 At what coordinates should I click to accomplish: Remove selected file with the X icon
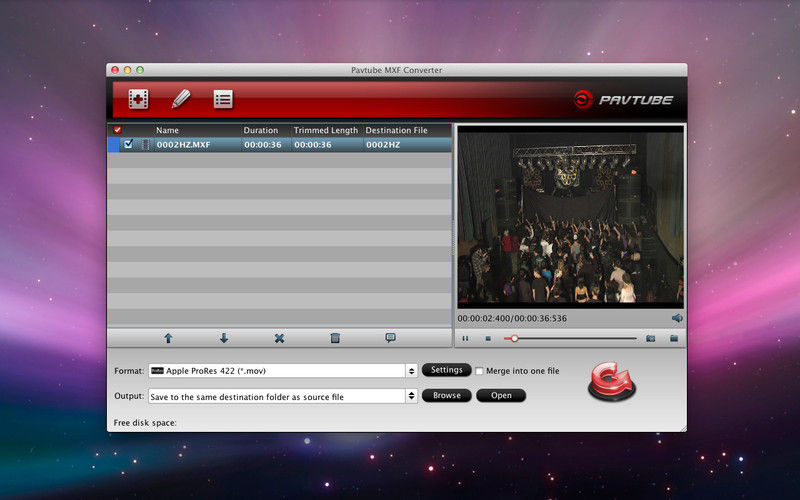point(279,338)
